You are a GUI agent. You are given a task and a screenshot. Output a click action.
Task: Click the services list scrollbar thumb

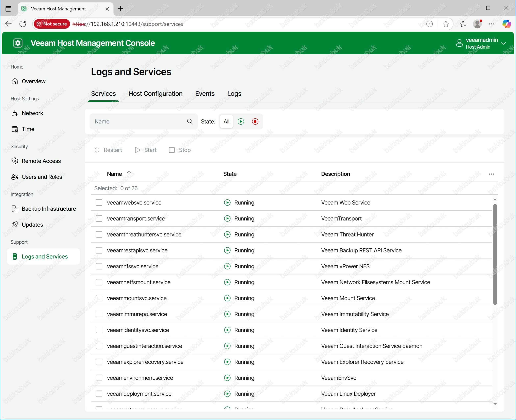pos(495,254)
